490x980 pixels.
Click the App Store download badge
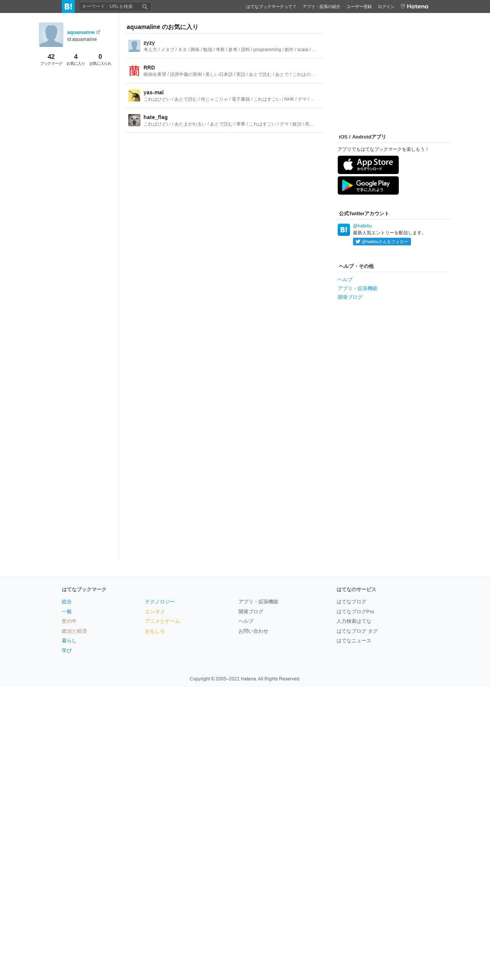tap(368, 165)
